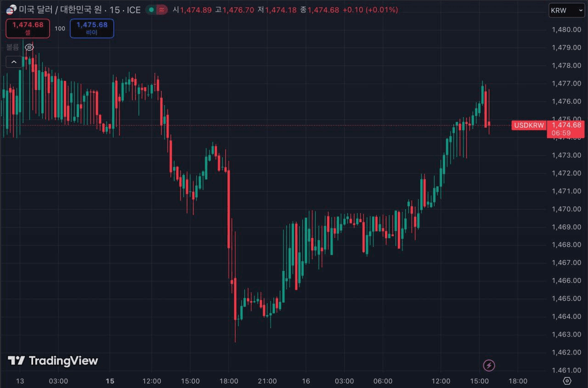The height and width of the screenshot is (388, 588).
Task: Click the 1,466.00 price scale label
Action: (x=566, y=281)
